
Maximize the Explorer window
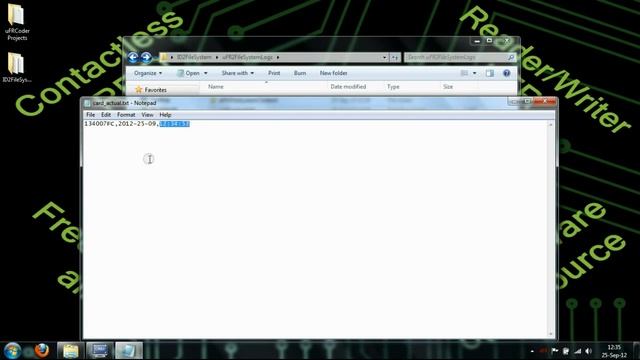(x=489, y=41)
